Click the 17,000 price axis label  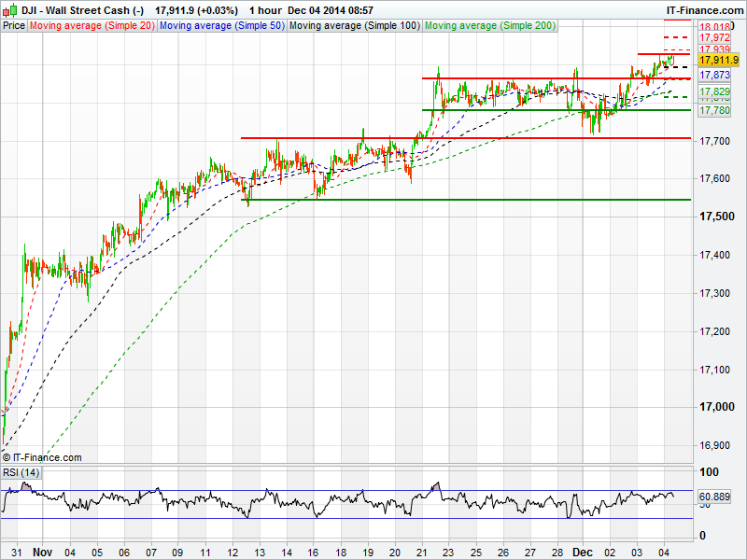point(716,407)
